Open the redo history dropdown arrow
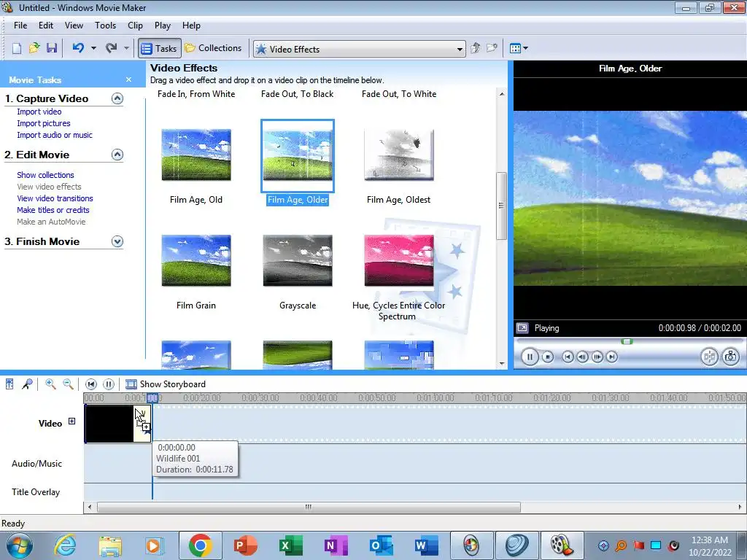The height and width of the screenshot is (560, 747). [x=126, y=48]
